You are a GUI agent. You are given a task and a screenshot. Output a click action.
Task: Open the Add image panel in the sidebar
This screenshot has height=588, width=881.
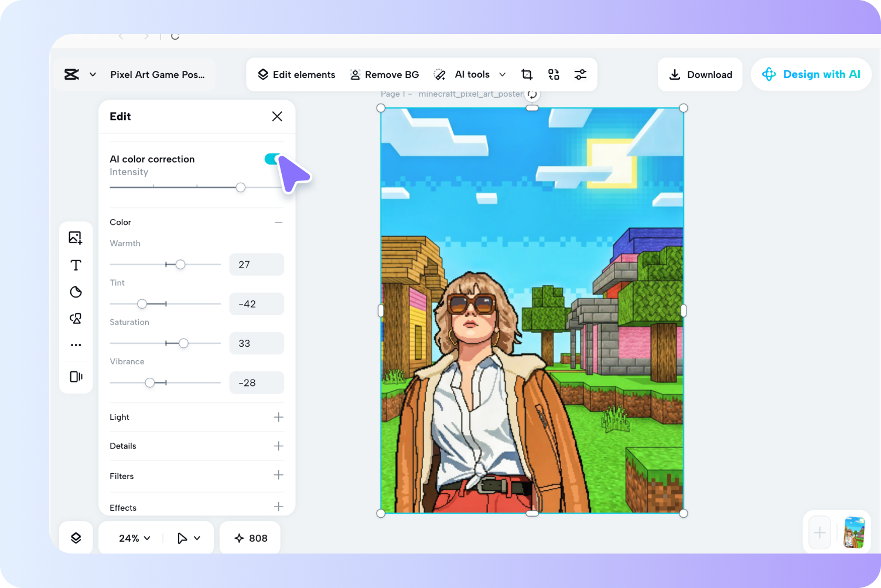76,237
